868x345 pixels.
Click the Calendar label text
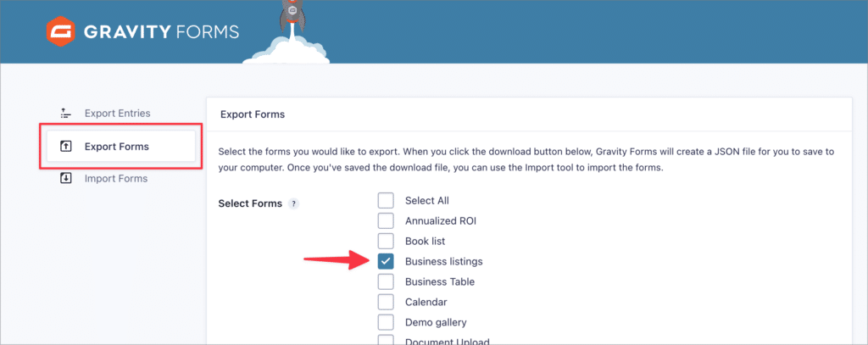click(426, 302)
